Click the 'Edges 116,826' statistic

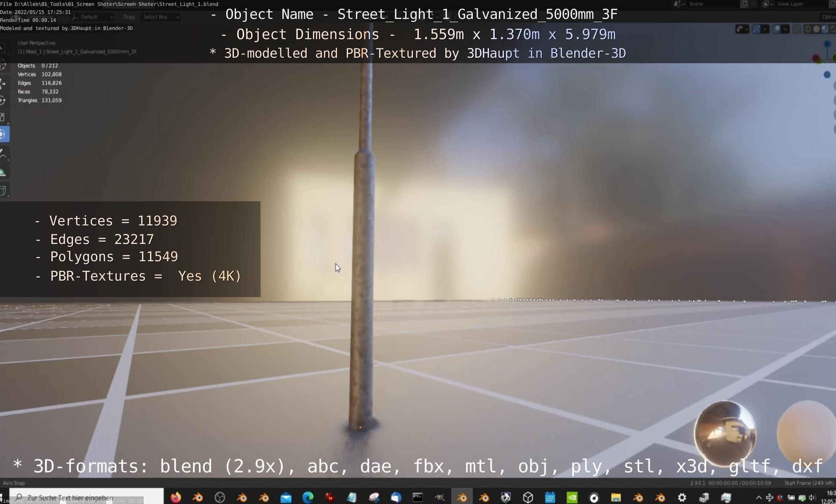[40, 83]
